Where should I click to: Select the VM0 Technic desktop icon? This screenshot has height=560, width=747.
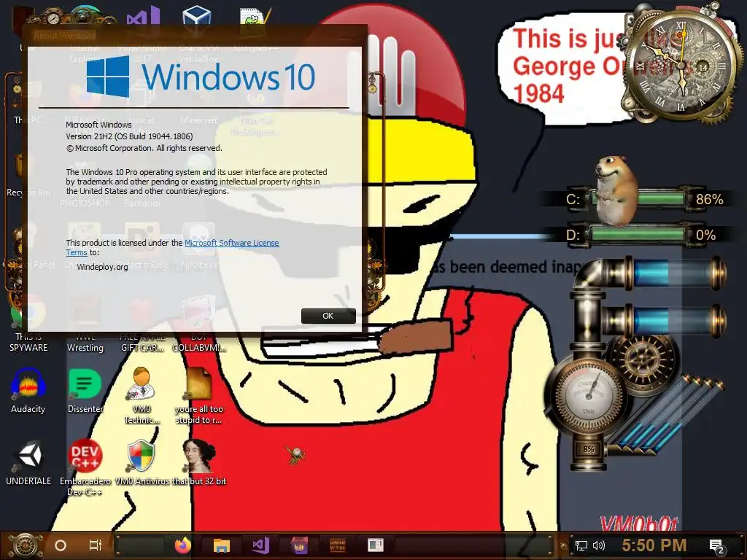142,395
